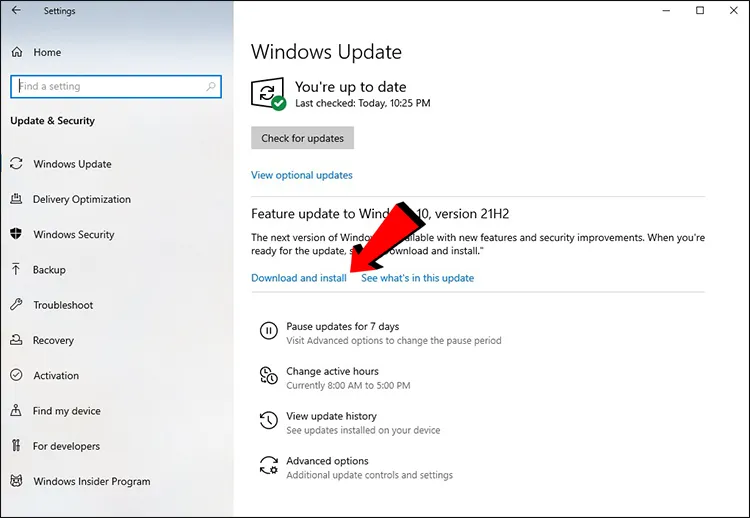Click the Windows Update sync arrows sidebar icon
Image resolution: width=750 pixels, height=518 pixels.
click(x=16, y=164)
